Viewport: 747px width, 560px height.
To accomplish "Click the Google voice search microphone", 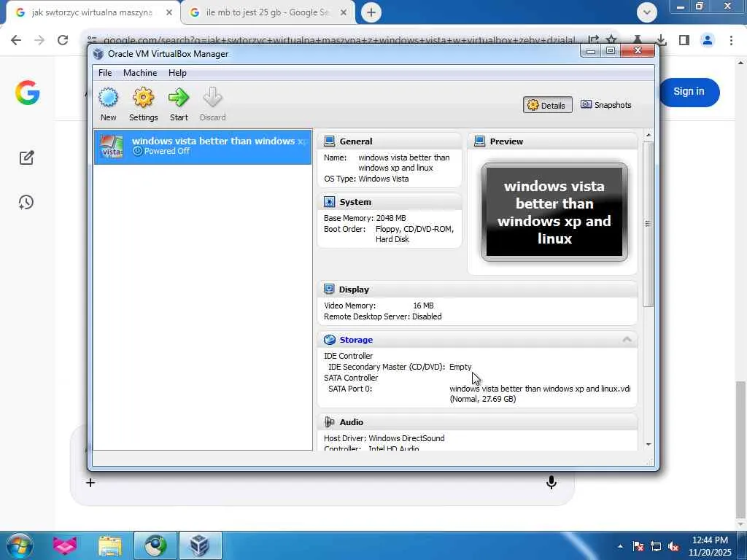I will pos(551,483).
